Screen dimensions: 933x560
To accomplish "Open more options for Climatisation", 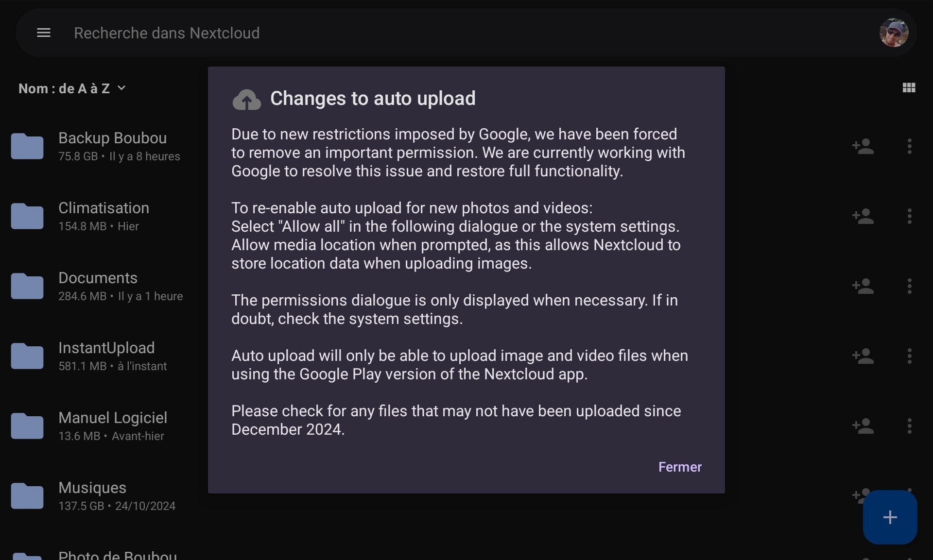I will (909, 216).
